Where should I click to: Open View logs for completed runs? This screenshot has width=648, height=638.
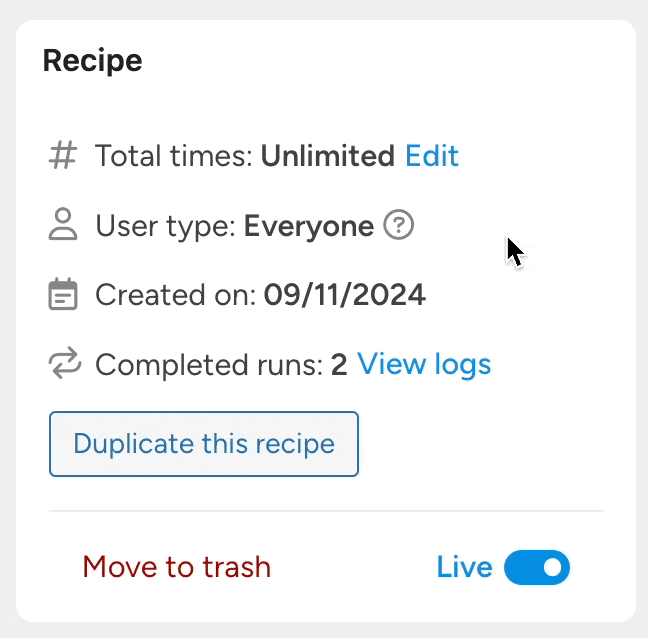point(424,364)
